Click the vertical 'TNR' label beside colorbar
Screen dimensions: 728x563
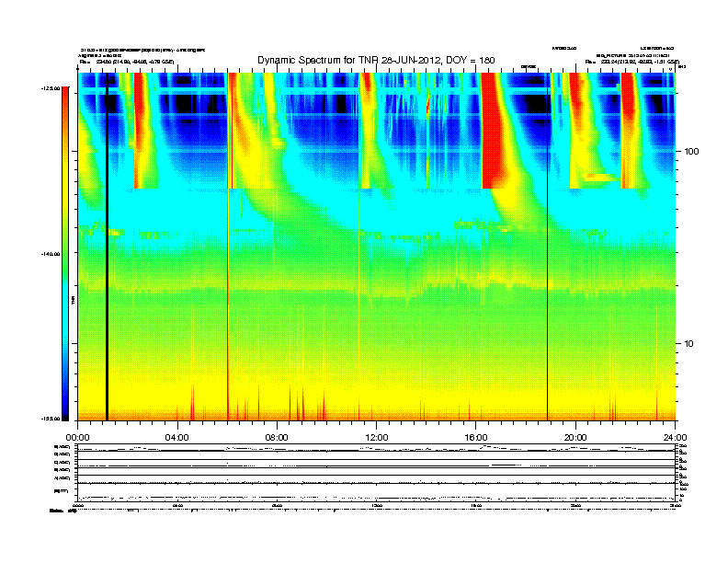(74, 301)
